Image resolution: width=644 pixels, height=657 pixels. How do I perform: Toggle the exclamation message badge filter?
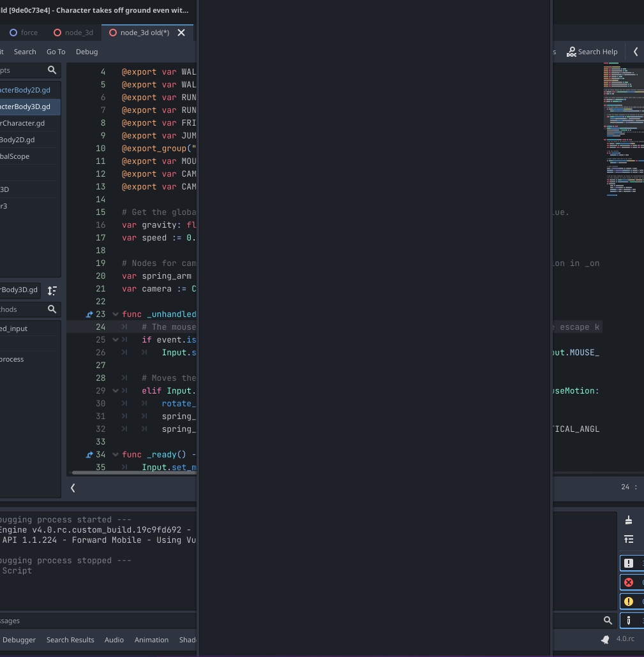(629, 563)
